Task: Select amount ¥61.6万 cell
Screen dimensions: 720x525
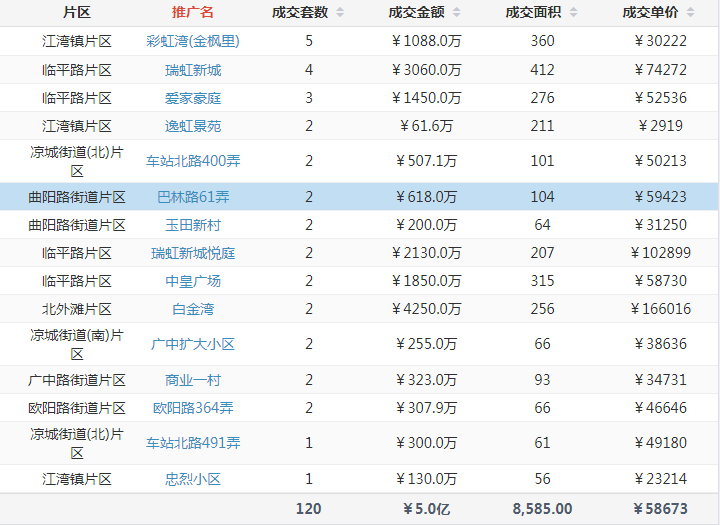Action: click(x=426, y=126)
